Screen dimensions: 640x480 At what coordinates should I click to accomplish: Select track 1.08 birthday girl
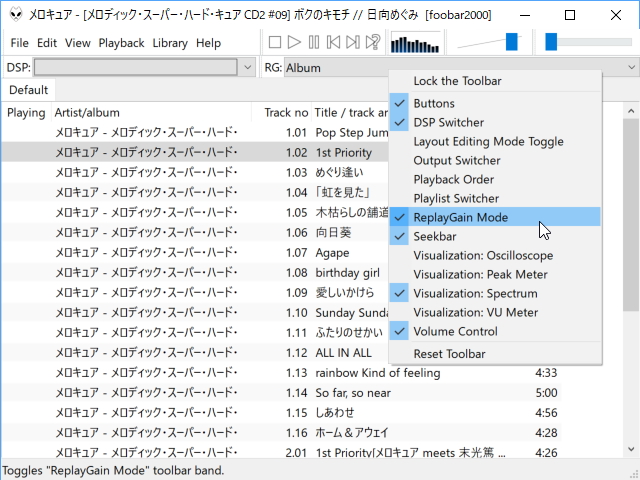click(195, 272)
